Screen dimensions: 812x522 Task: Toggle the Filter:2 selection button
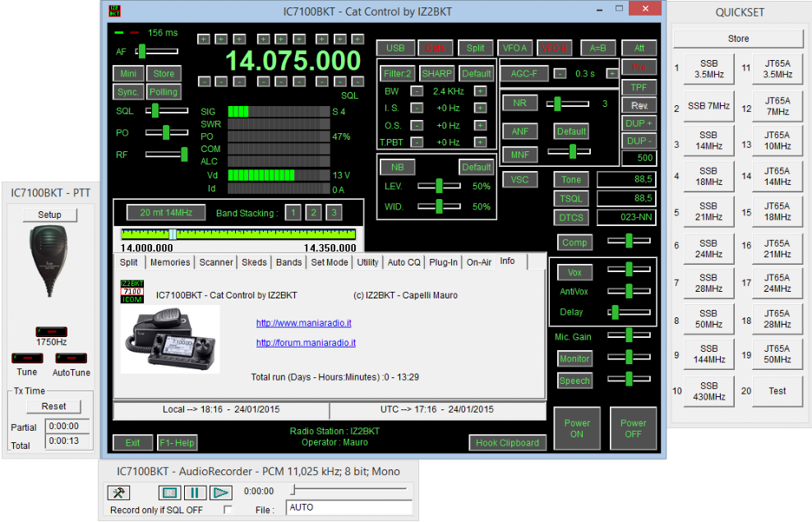(x=397, y=73)
